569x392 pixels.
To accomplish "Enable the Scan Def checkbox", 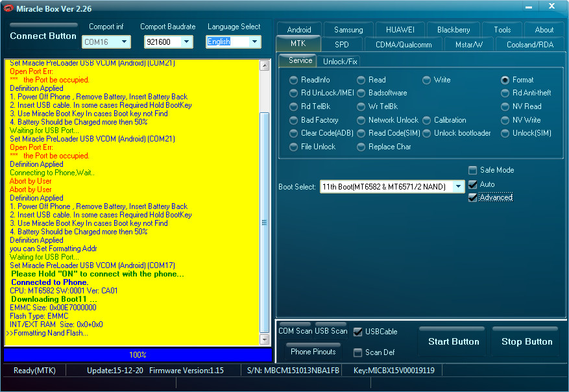I will [357, 352].
